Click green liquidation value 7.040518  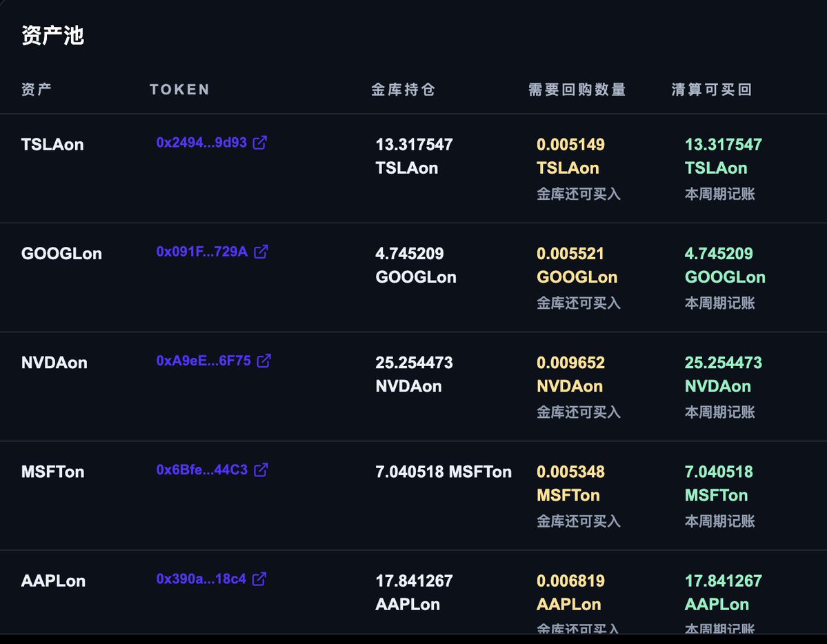[718, 472]
